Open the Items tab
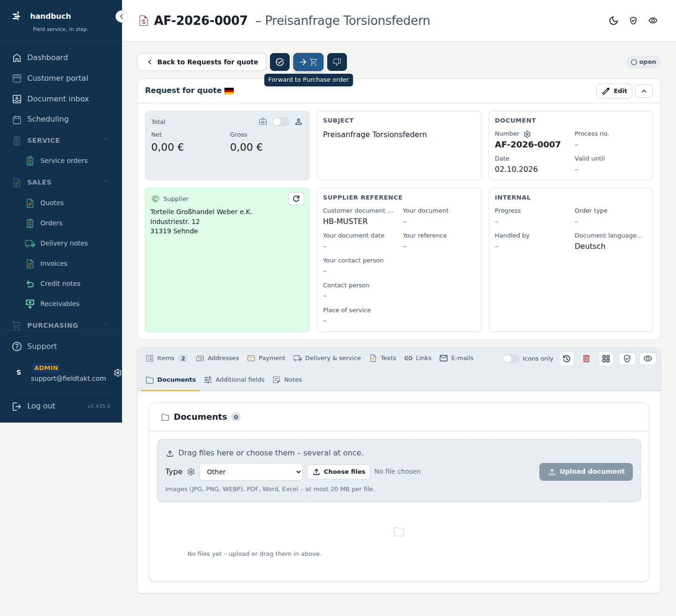Screen dimensions: 676x616 point(166,358)
